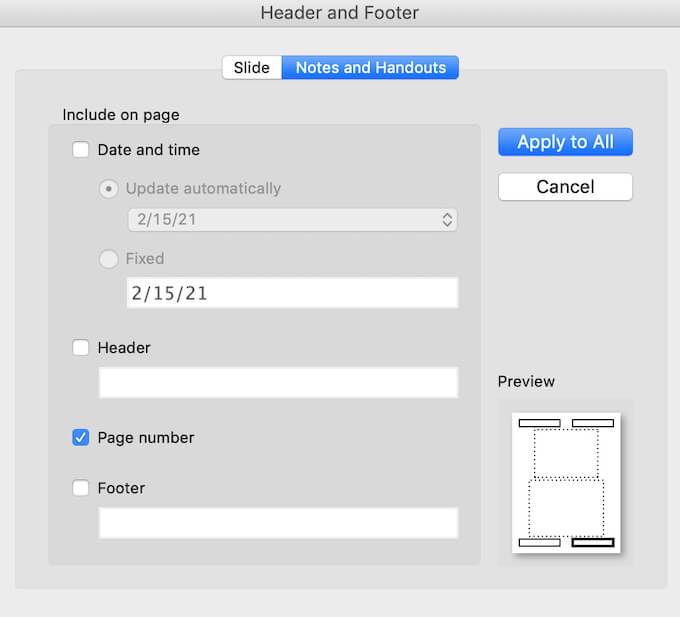Switch to the Slide tab
Viewport: 680px width, 617px height.
tap(251, 68)
